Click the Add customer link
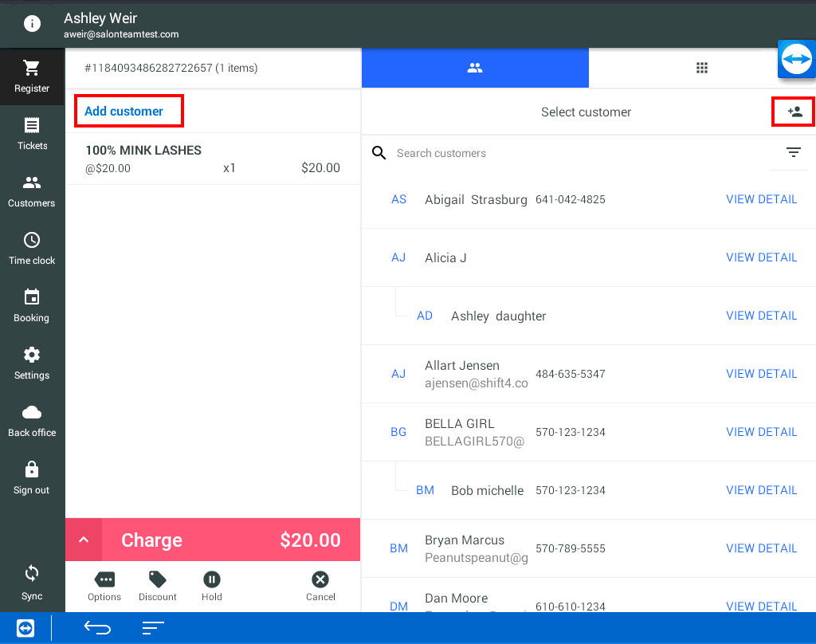Image resolution: width=816 pixels, height=644 pixels. 124,112
